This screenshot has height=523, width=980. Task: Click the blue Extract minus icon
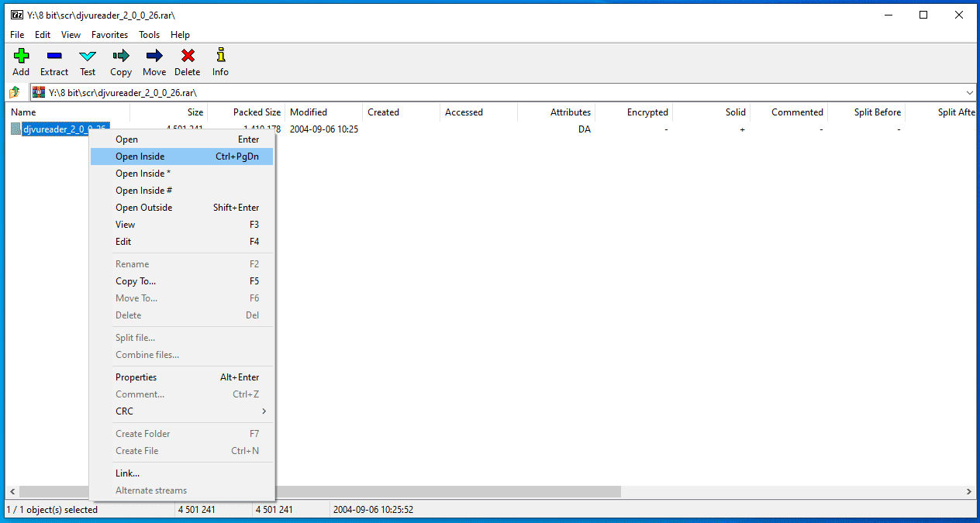pyautogui.click(x=54, y=55)
